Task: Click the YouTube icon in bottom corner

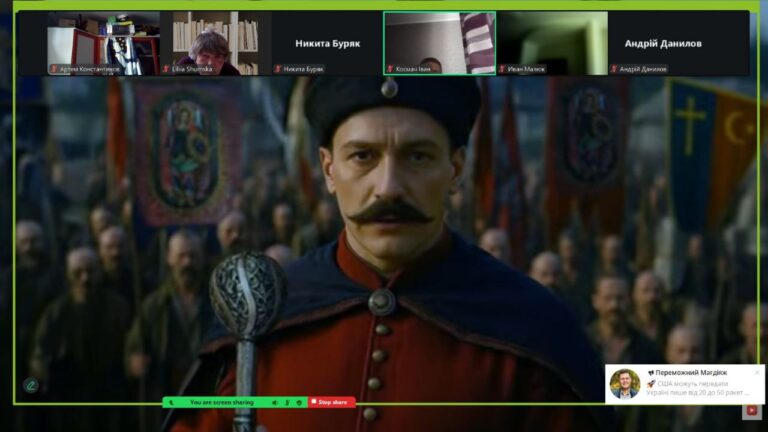Action: (x=752, y=409)
